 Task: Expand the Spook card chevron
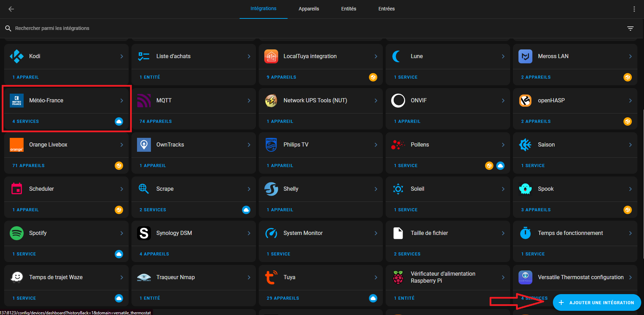[630, 189]
